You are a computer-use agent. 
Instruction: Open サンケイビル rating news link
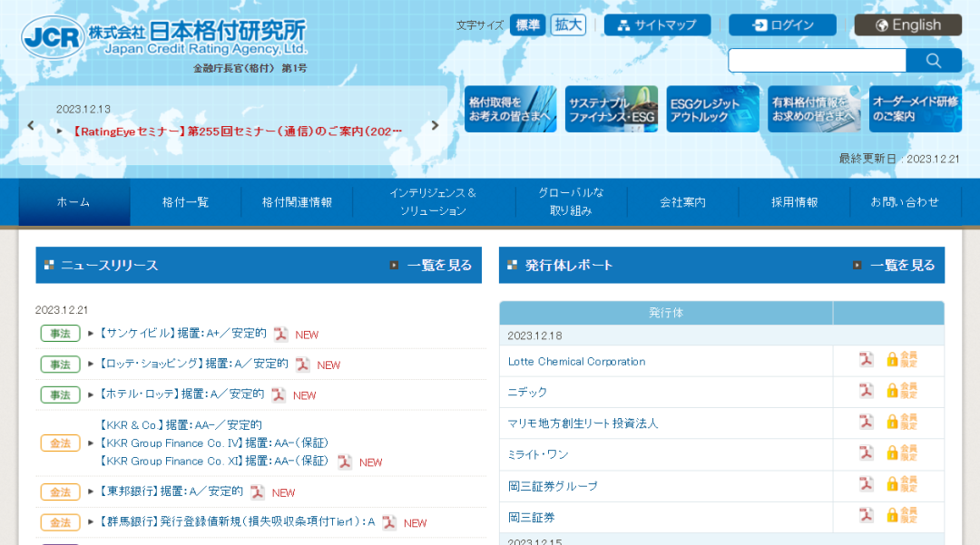pyautogui.click(x=182, y=334)
